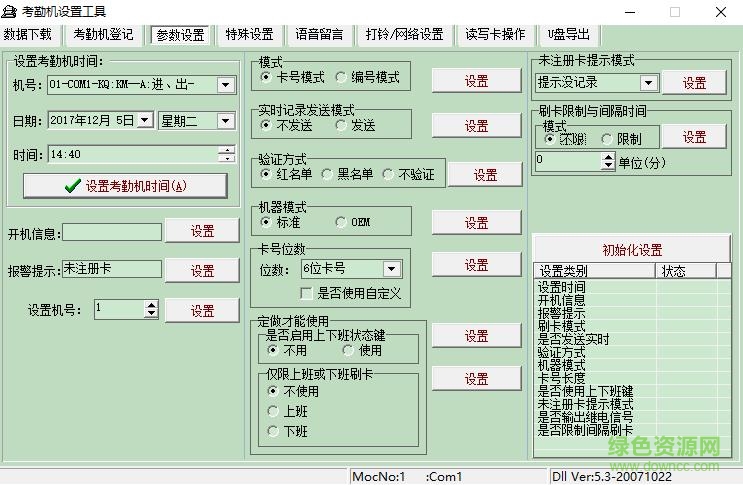Decrement the 设置机号 spinner down arrow
This screenshot has width=743, height=485.
(x=151, y=314)
